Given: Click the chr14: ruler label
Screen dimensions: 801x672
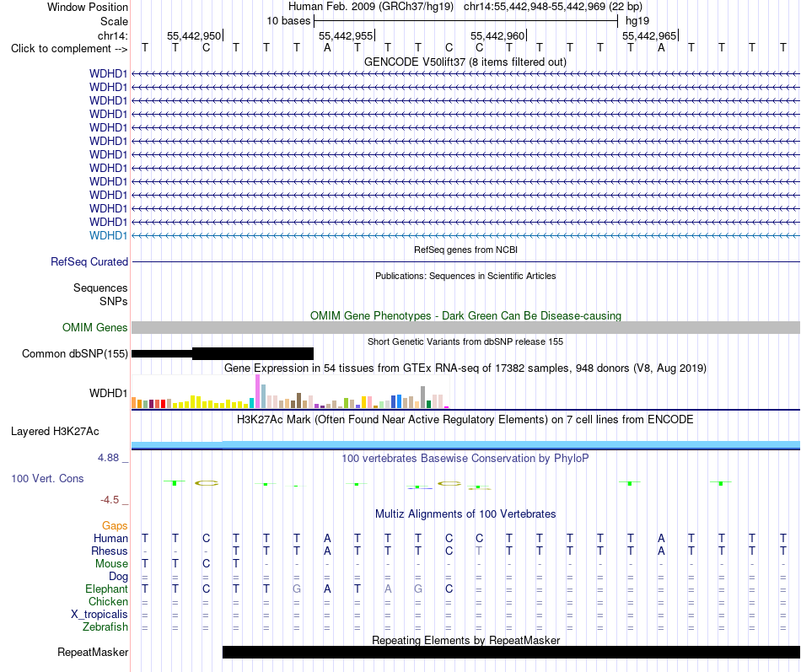Looking at the screenshot, I should (112, 35).
